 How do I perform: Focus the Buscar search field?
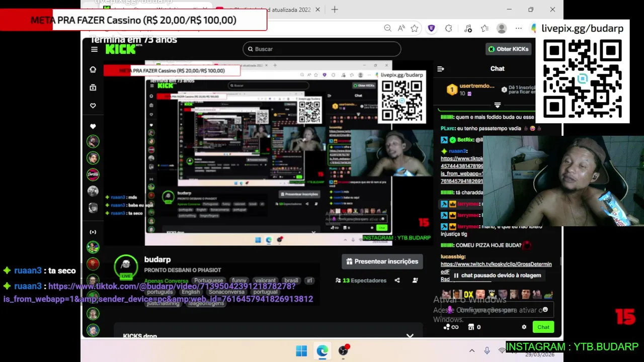click(322, 49)
